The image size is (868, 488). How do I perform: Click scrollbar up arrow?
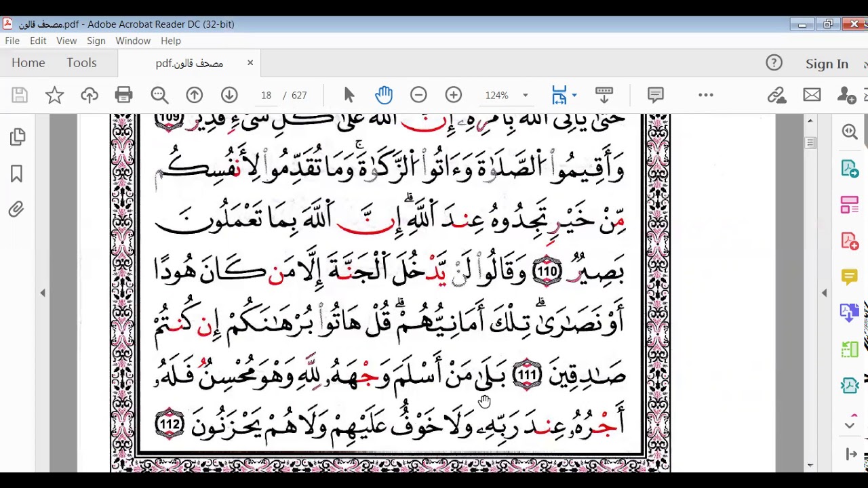pyautogui.click(x=810, y=121)
